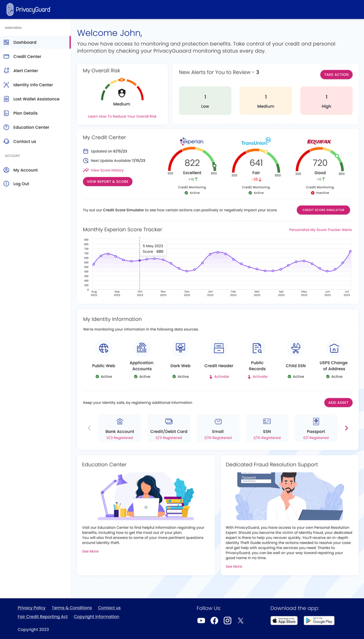Click Experian Active credit monitoring status
364x639 pixels.
point(192,193)
